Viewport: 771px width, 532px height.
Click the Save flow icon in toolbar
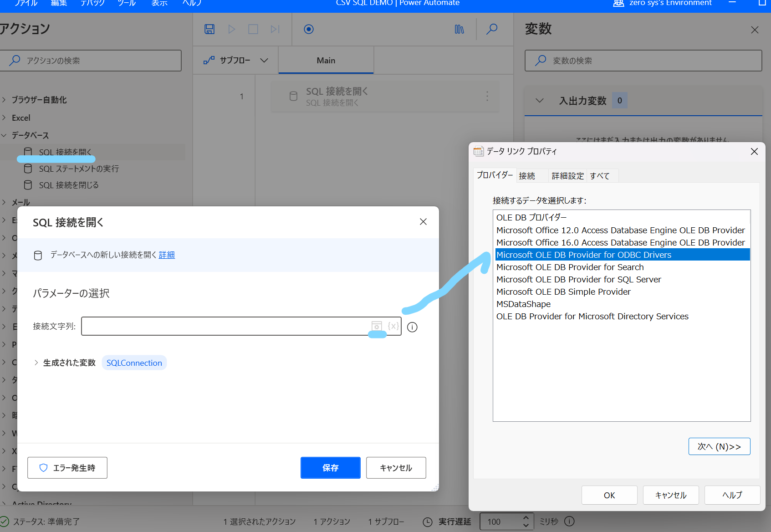point(209,29)
